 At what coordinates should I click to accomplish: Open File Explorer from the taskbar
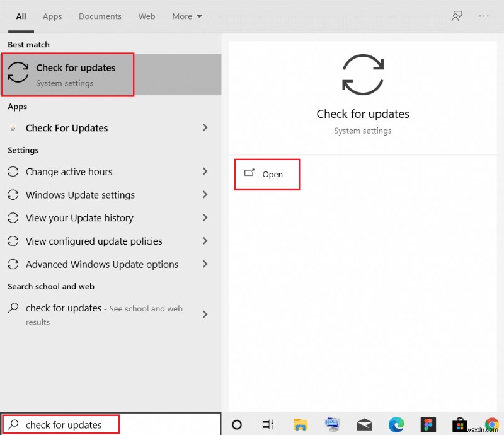pos(300,424)
